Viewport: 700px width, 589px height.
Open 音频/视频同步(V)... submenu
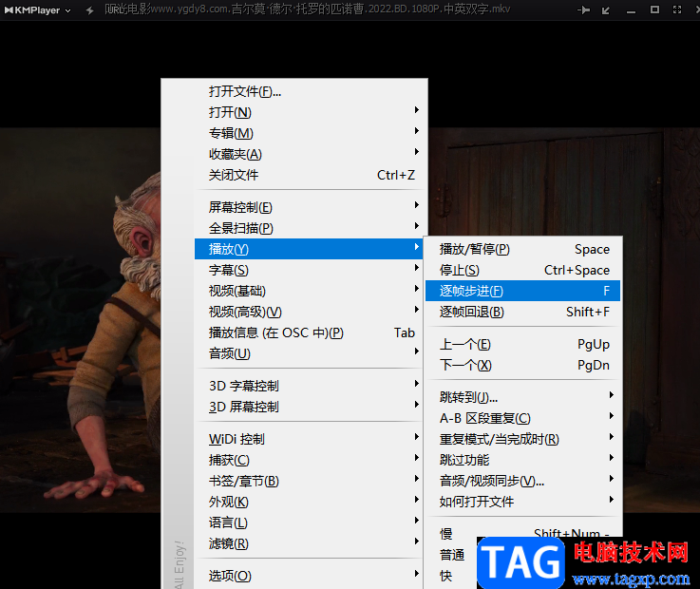click(522, 481)
